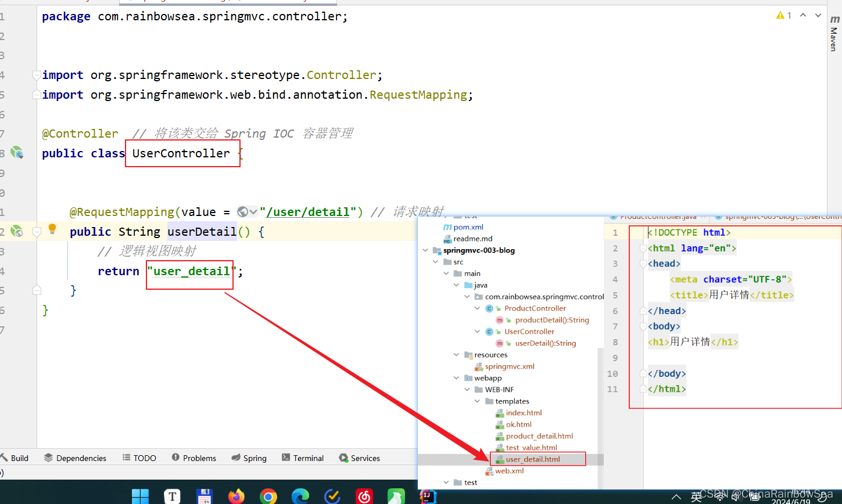Image resolution: width=842 pixels, height=504 pixels.
Task: Click the userDetail method name in code
Action: pyautogui.click(x=202, y=232)
